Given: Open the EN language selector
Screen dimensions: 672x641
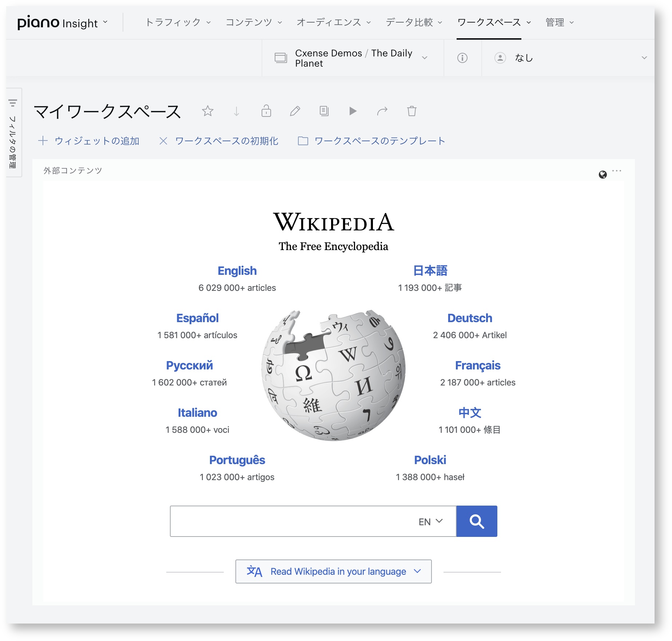Looking at the screenshot, I should click(431, 522).
